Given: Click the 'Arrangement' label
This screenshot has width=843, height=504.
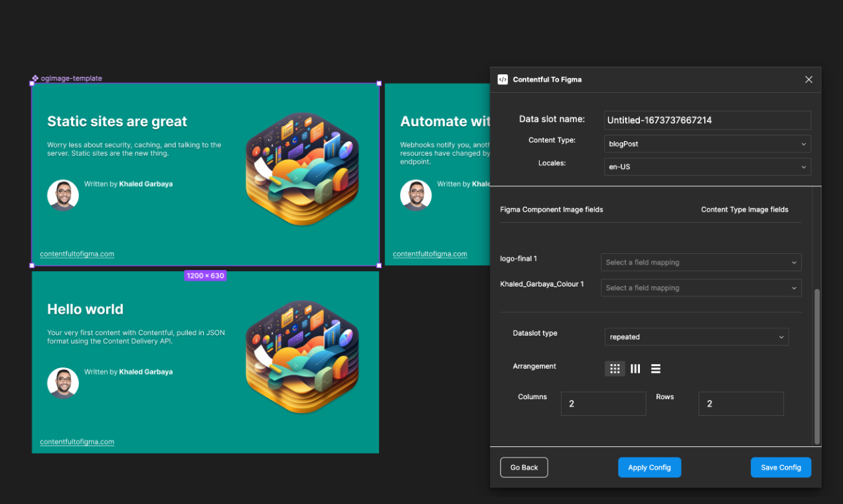Looking at the screenshot, I should 534,366.
